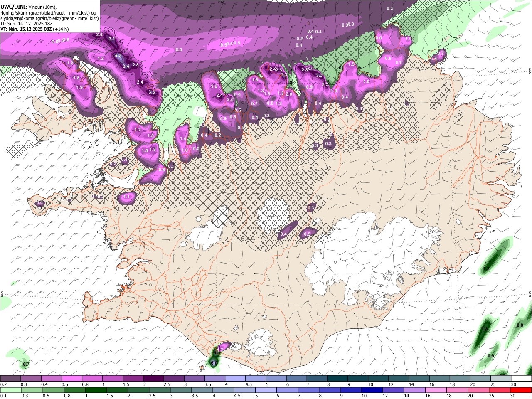The image size is (532, 399).
Task: Click the 20W longitude label at the top edge
Action: tap(221, 2)
